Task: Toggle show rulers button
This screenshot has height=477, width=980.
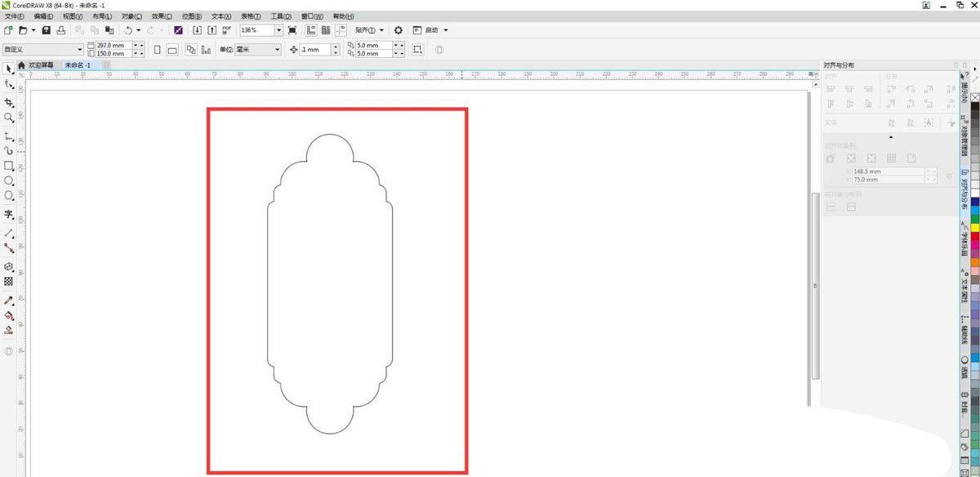Action: pyautogui.click(x=311, y=30)
